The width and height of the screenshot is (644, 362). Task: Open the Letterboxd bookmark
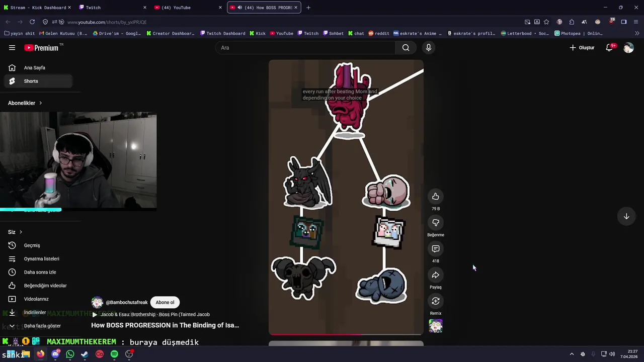point(525,33)
